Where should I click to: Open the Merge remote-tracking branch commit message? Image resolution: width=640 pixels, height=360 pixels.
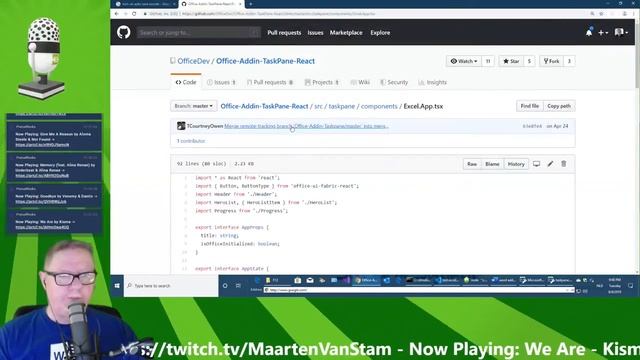click(306, 126)
